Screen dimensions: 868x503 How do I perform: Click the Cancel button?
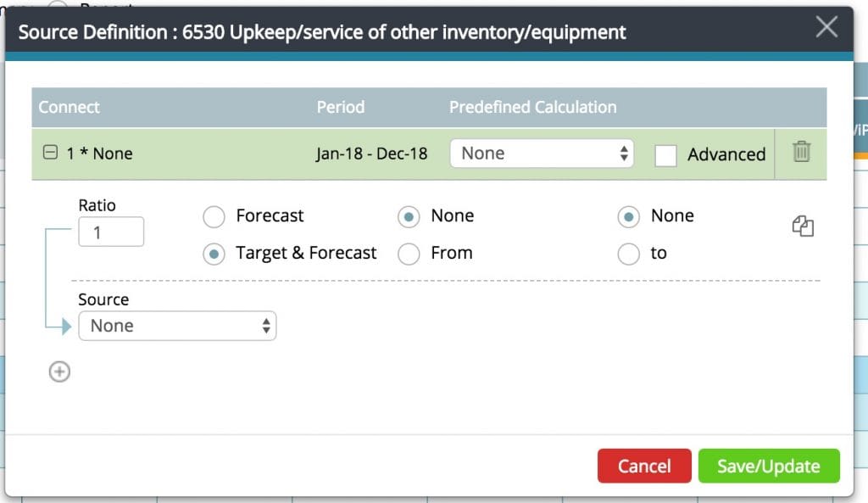coord(644,466)
